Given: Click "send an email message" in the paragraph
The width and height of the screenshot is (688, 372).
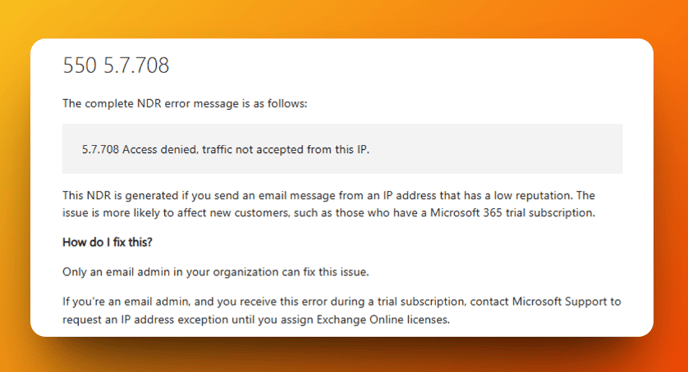Looking at the screenshot, I should [x=276, y=195].
